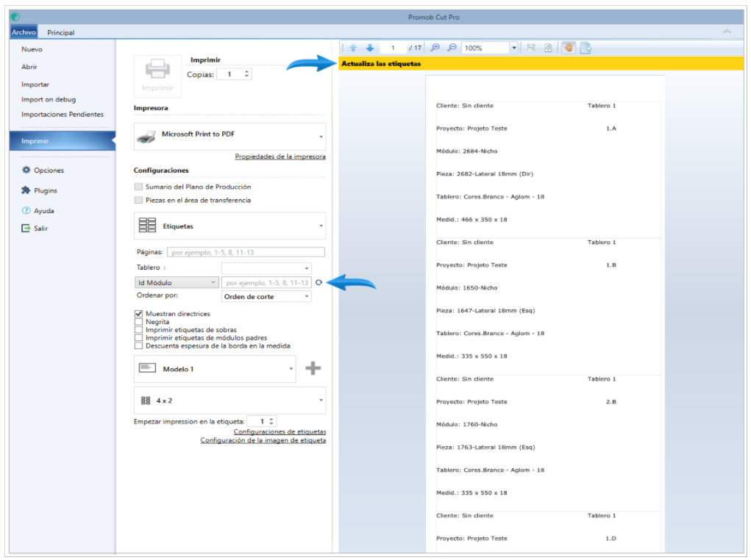Viewport: 751px width, 560px height.
Task: Select Importar in the file menu
Action: 35,85
